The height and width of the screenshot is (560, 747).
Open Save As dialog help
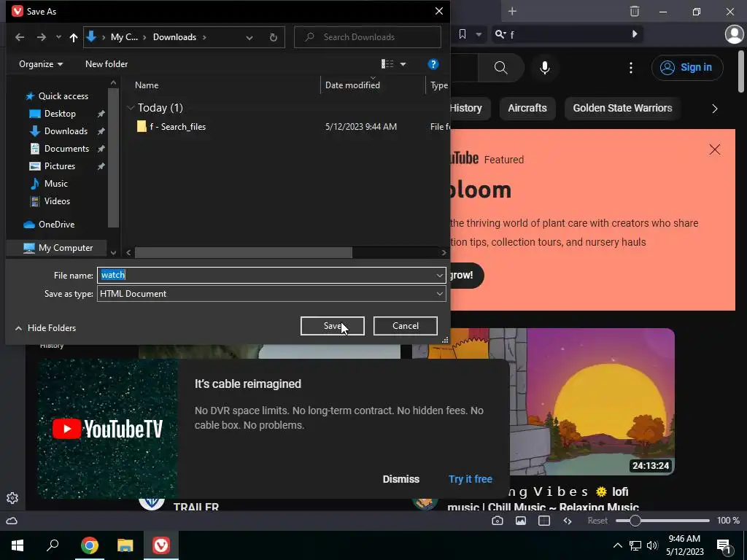[433, 64]
